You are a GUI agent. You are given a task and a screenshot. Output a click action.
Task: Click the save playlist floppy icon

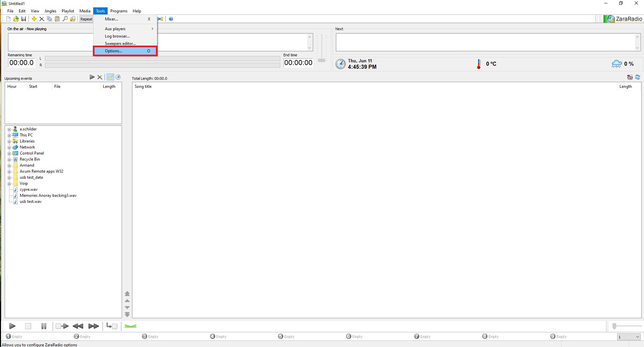[x=23, y=19]
